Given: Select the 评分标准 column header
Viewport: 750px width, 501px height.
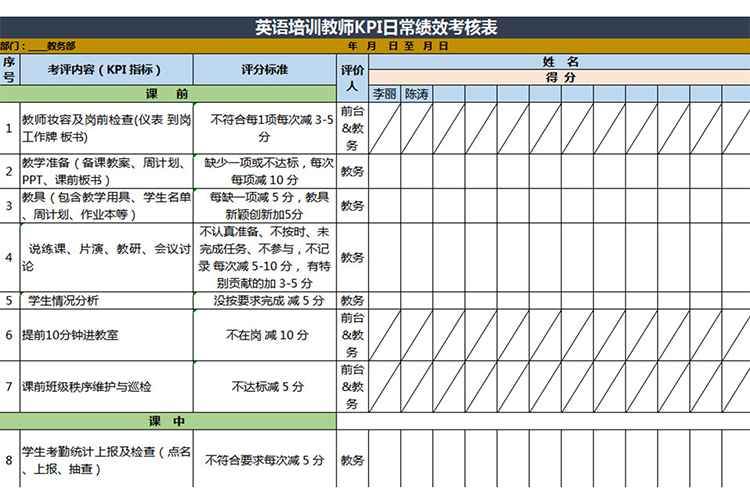Looking at the screenshot, I should tap(264, 70).
